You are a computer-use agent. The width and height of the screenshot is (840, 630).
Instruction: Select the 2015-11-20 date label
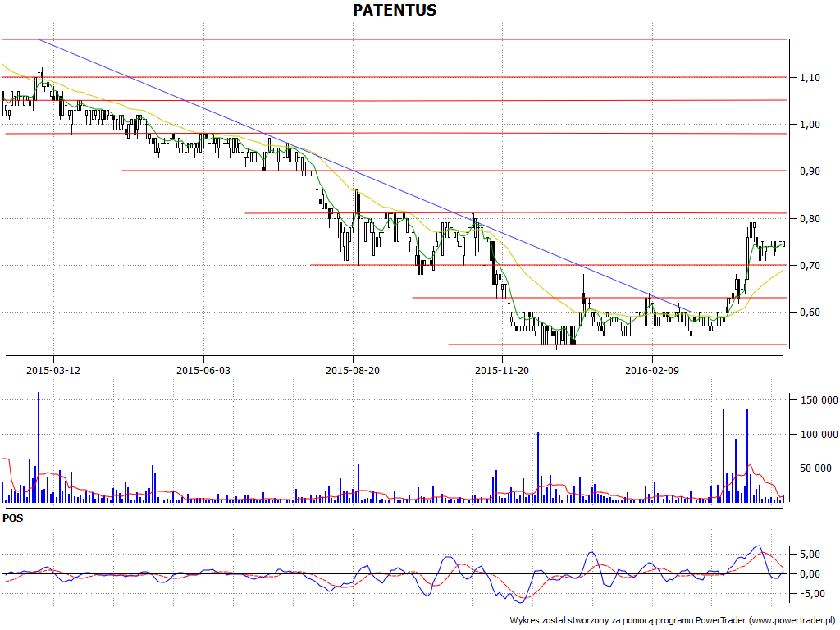tap(502, 370)
